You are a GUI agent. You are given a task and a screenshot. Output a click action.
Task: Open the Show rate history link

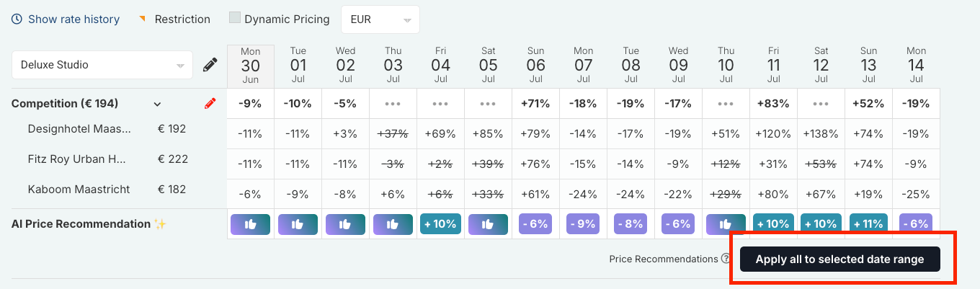click(73, 19)
